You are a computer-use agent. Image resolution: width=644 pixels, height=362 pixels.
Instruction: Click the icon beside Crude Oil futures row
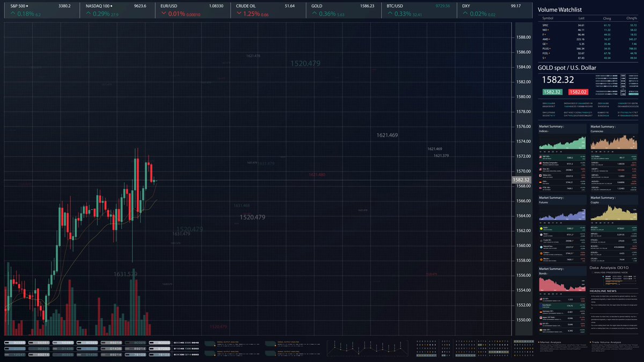pos(541,240)
